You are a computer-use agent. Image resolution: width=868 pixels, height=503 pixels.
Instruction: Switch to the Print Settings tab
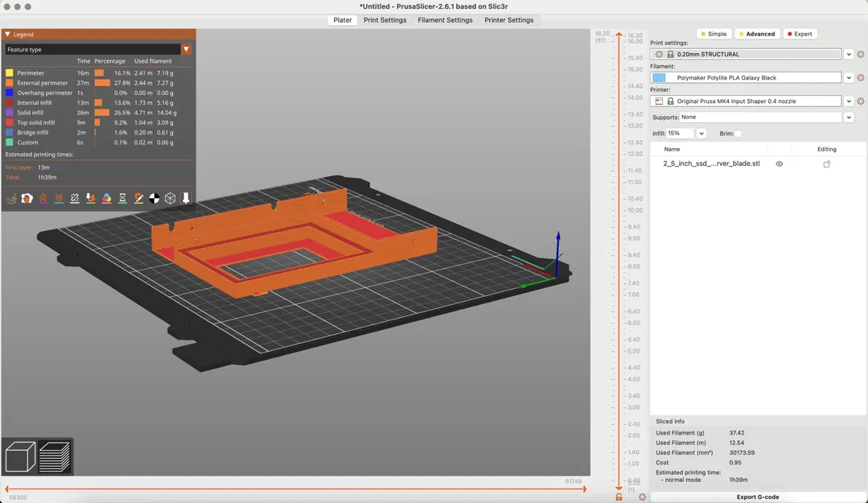[385, 20]
